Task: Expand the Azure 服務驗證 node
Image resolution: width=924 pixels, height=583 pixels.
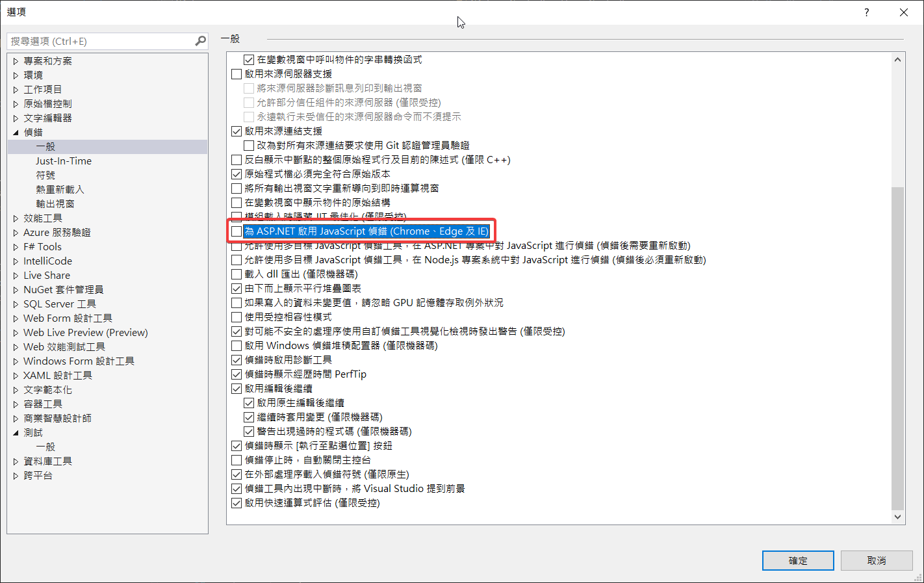Action: (x=16, y=233)
